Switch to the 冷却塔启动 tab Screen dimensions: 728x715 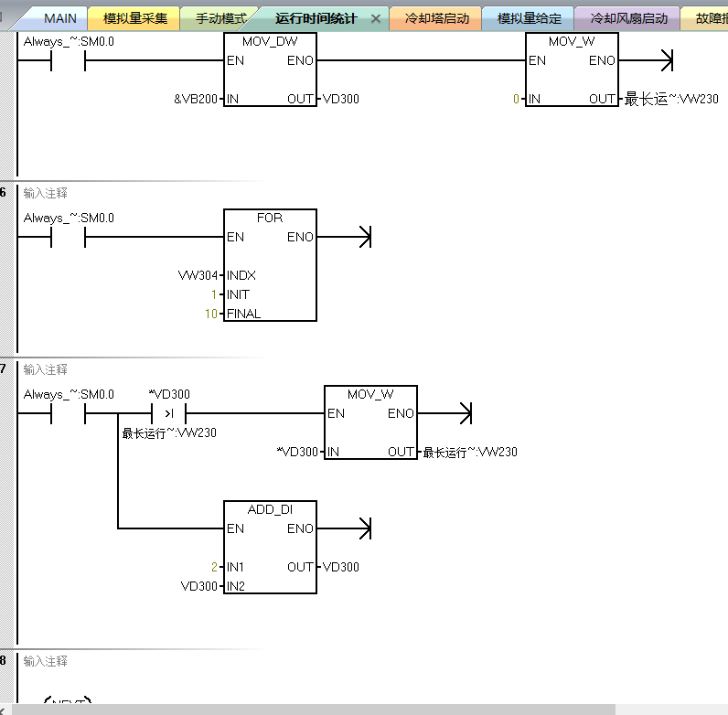[x=437, y=18]
